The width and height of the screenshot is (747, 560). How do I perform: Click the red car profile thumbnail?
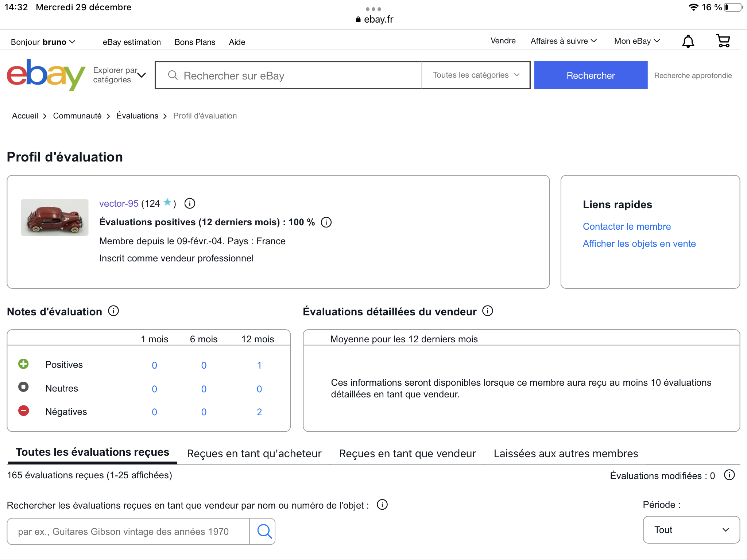pos(55,218)
